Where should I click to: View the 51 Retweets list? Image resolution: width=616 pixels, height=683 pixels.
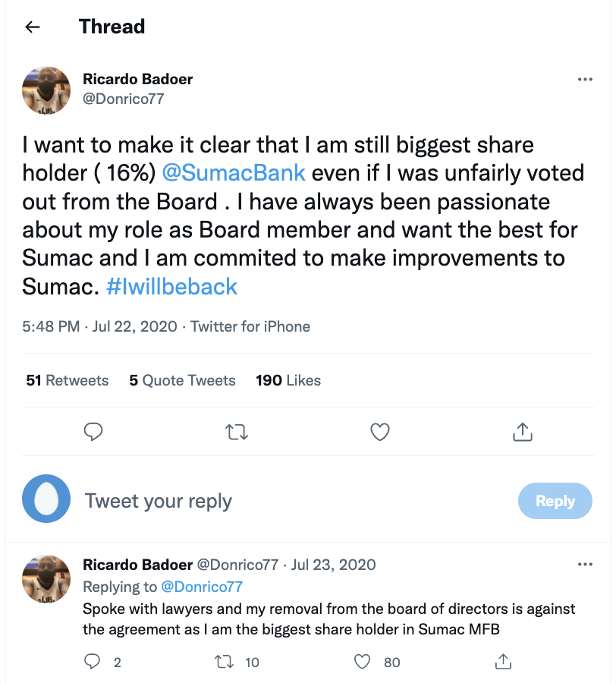pos(67,380)
